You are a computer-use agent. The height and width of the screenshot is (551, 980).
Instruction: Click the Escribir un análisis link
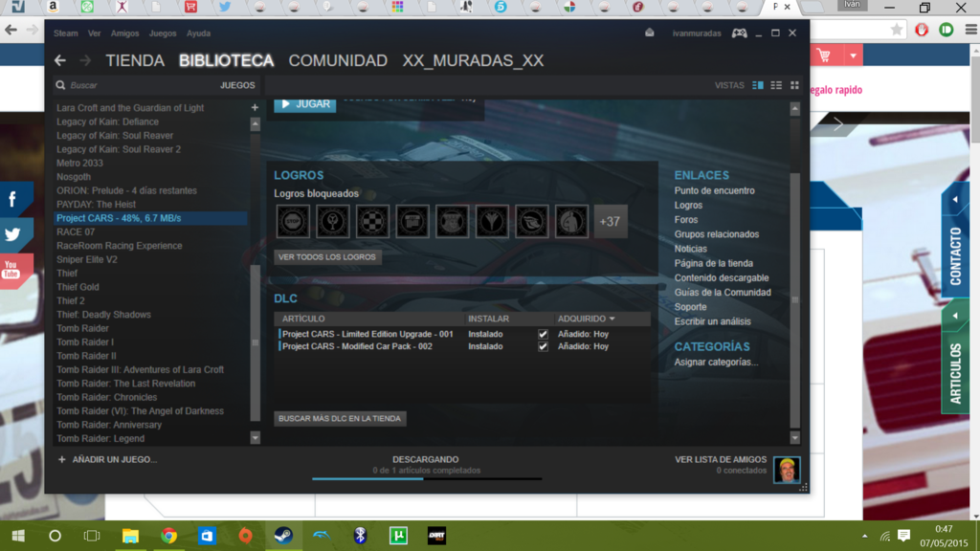click(712, 321)
